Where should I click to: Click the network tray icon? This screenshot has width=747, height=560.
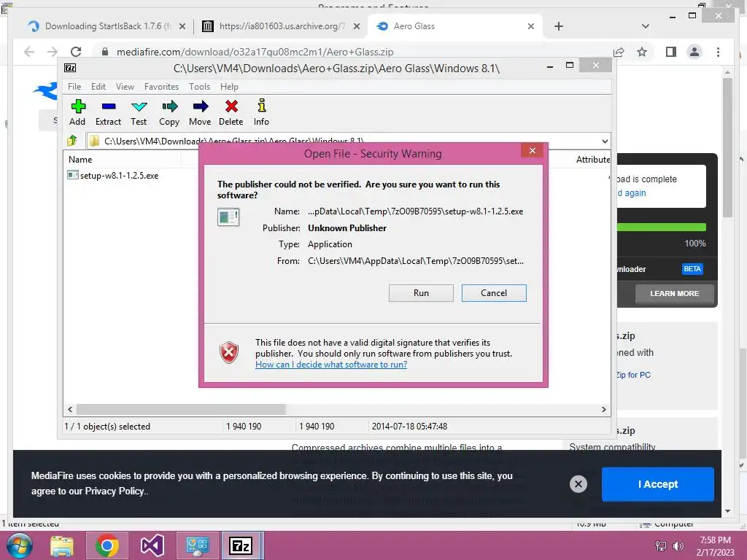coord(661,546)
